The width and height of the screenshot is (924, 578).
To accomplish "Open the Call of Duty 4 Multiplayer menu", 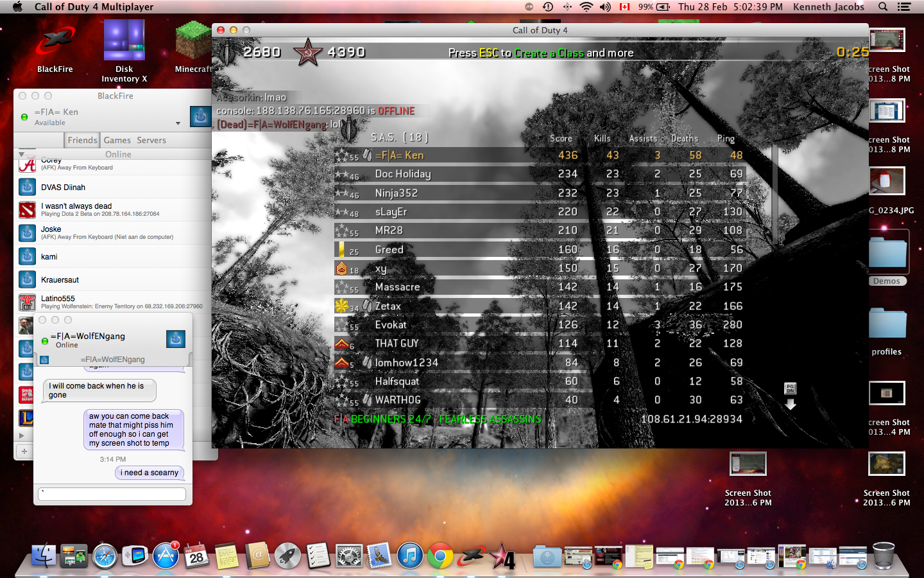I will tap(94, 7).
